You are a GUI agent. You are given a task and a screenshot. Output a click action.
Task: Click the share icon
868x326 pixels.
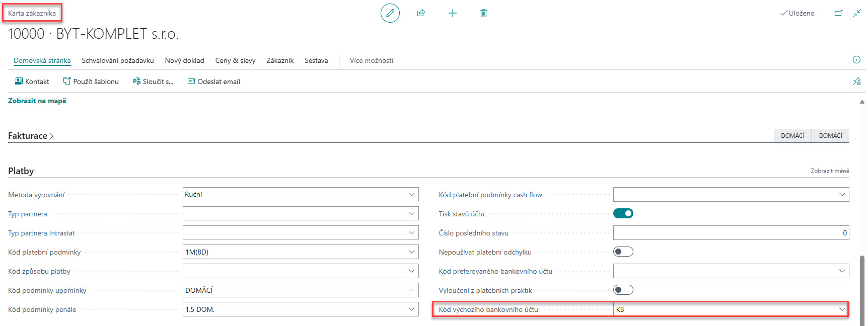coord(421,13)
